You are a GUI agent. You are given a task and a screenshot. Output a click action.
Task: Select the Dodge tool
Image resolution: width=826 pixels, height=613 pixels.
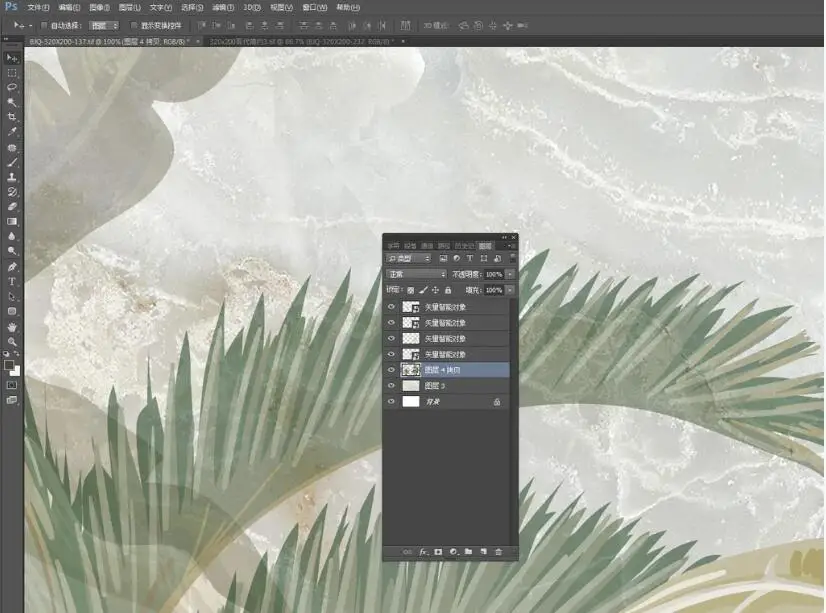12,251
